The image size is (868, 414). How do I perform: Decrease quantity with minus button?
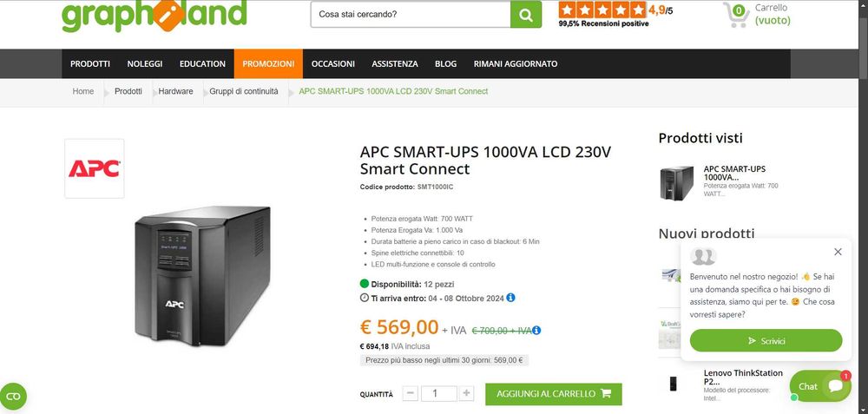[x=411, y=393]
